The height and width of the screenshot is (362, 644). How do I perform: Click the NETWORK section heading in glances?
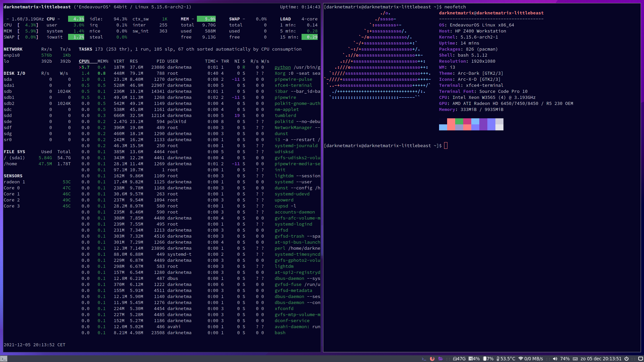tap(13, 49)
